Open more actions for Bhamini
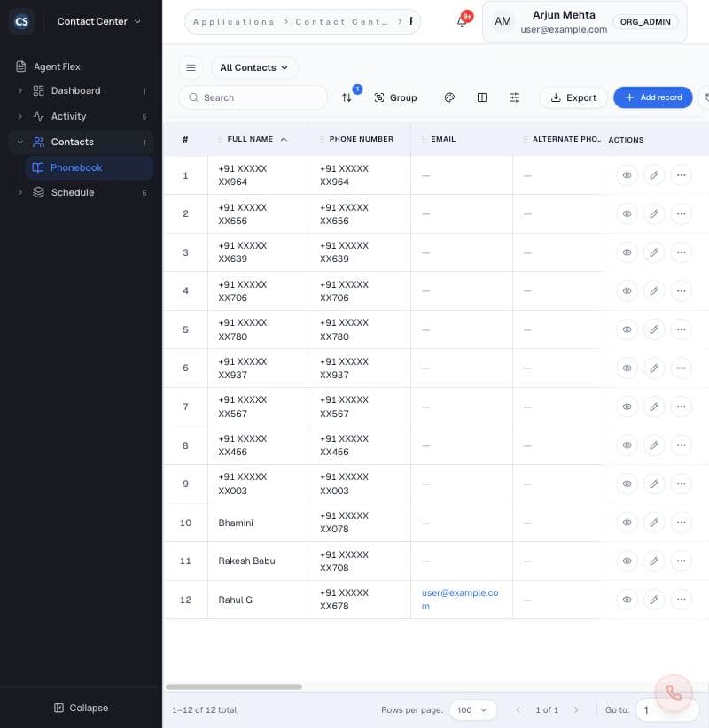 coord(681,523)
